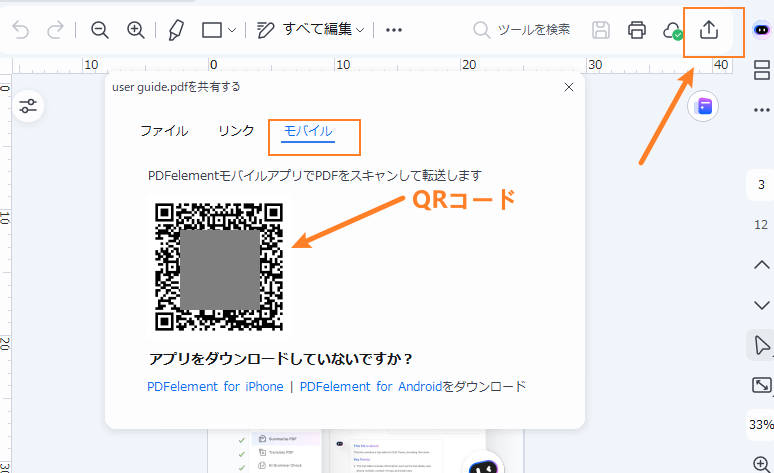Click the current page number 3 field
The image size is (774, 473).
[761, 185]
